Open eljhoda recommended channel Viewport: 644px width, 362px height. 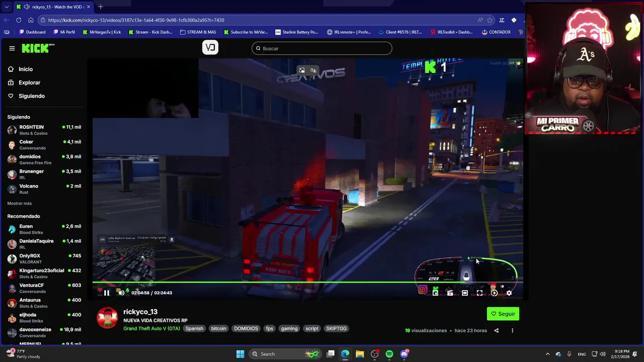44,318
